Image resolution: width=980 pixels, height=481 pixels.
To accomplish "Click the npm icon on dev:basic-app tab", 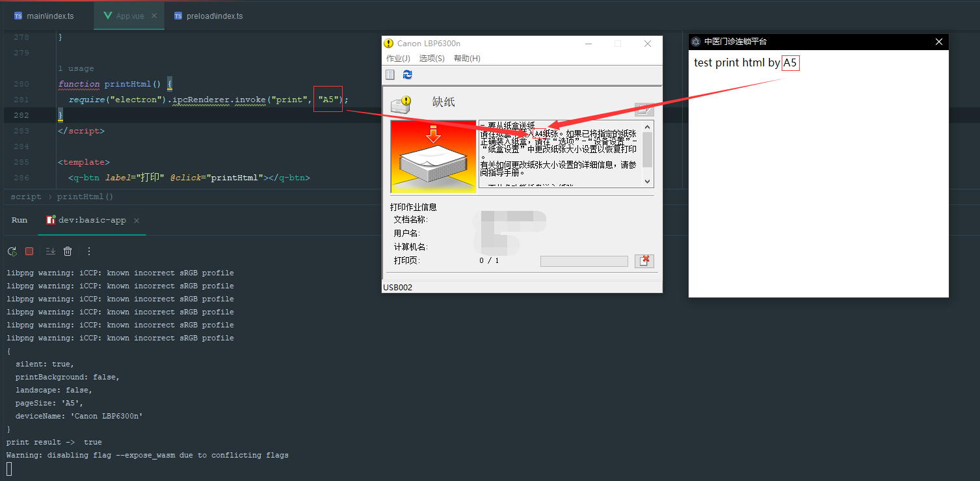I will pyautogui.click(x=50, y=220).
